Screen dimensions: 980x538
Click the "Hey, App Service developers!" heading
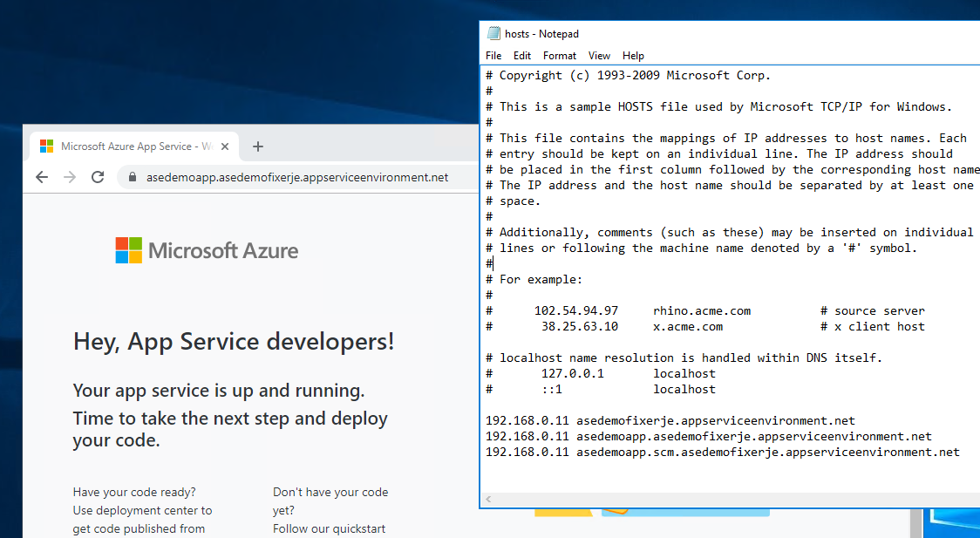click(x=234, y=341)
